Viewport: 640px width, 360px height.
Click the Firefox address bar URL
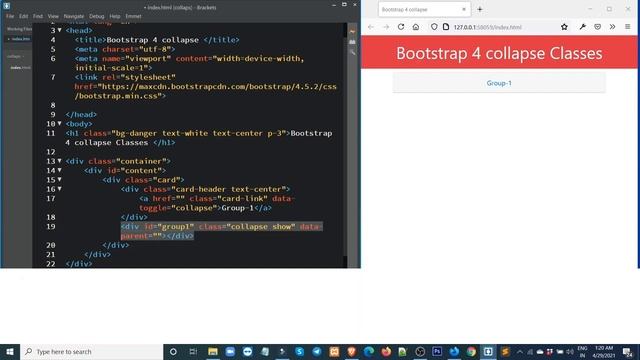click(488, 27)
